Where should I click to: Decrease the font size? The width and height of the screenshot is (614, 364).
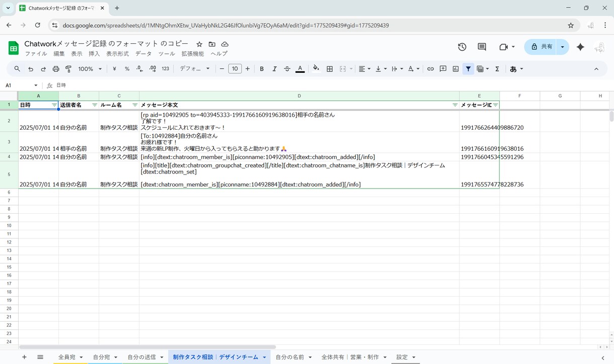coord(222,69)
